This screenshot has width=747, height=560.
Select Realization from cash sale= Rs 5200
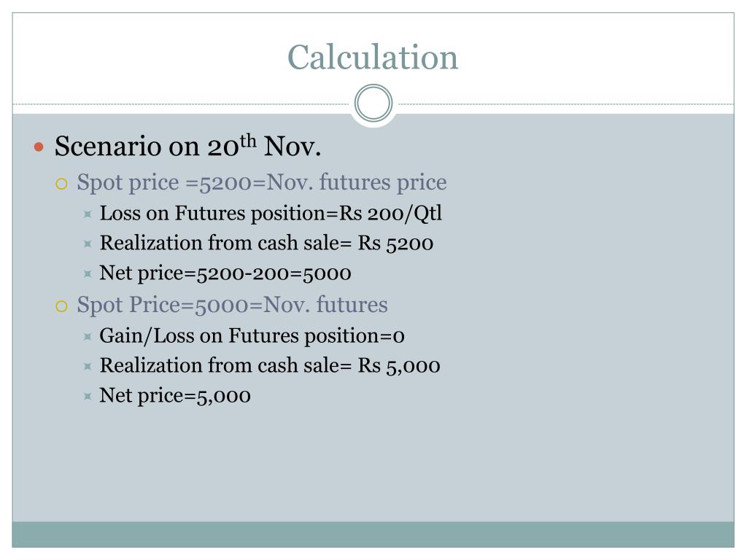pos(266,243)
